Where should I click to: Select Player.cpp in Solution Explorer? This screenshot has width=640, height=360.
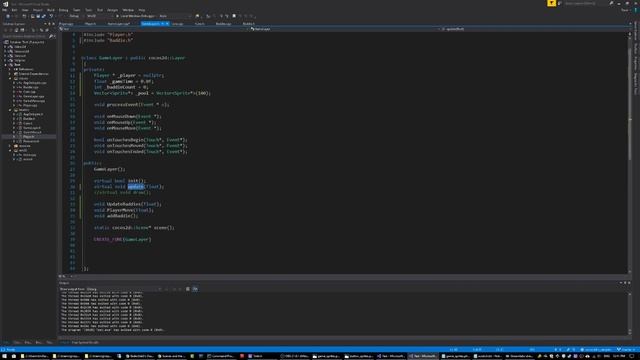point(30,105)
